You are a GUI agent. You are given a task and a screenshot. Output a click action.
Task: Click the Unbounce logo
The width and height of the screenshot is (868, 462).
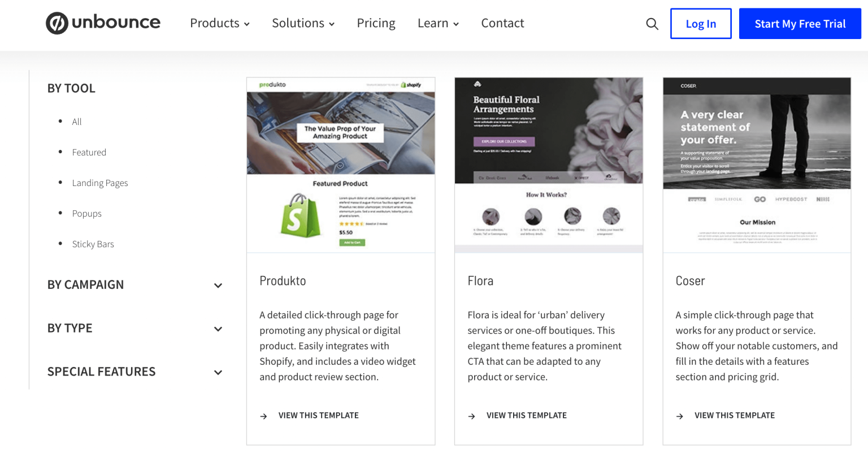tap(103, 23)
